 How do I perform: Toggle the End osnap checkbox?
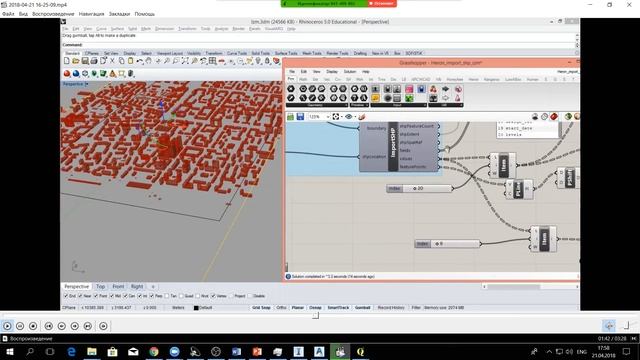66,296
